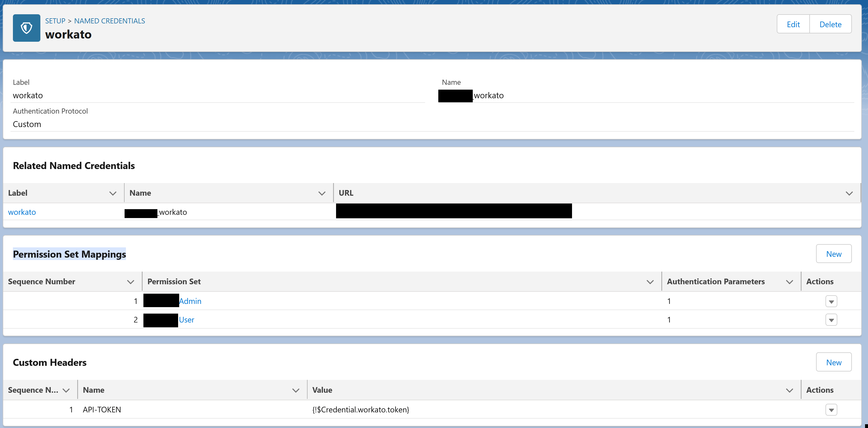Viewport: 868px width, 428px height.
Task: Open the workato related named credential link
Action: click(x=22, y=212)
